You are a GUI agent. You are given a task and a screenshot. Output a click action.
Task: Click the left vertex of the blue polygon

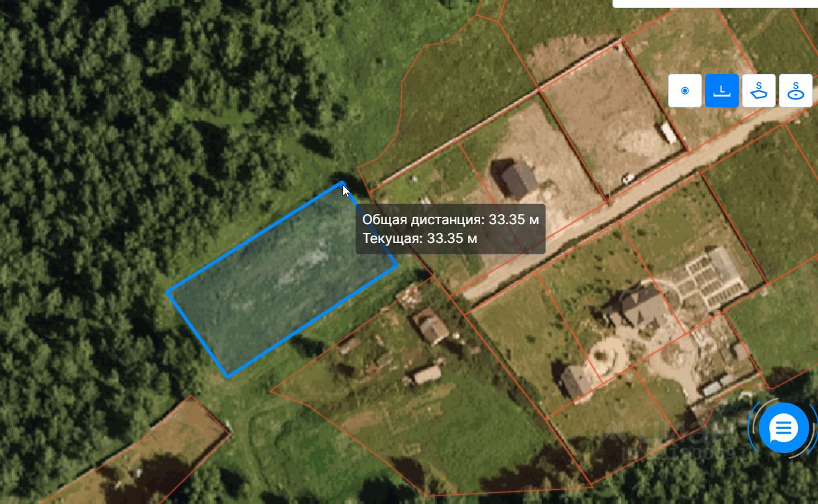tap(168, 292)
